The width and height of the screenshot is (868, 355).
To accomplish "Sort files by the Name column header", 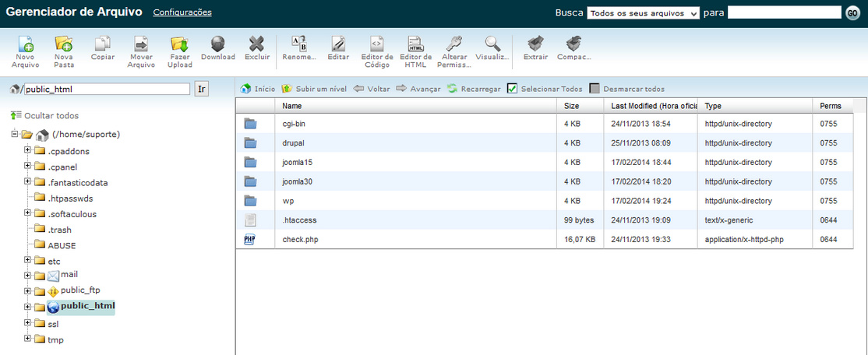I will [x=292, y=106].
